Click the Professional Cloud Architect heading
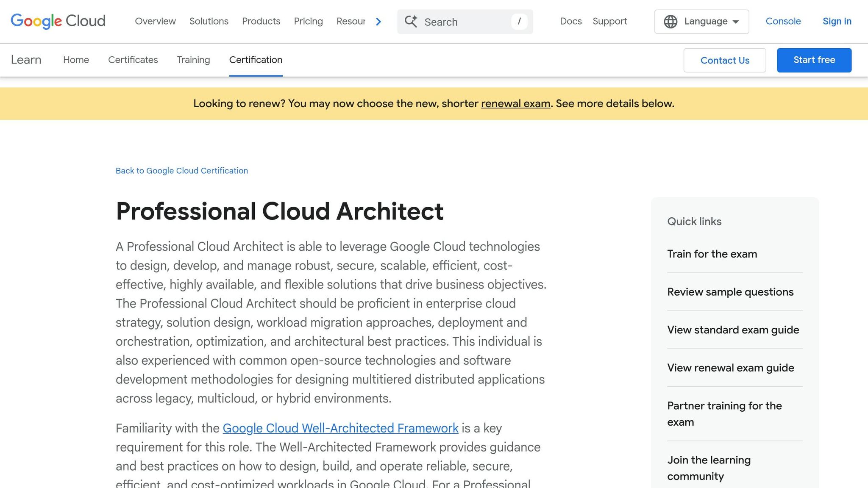The image size is (868, 488). coord(280,211)
